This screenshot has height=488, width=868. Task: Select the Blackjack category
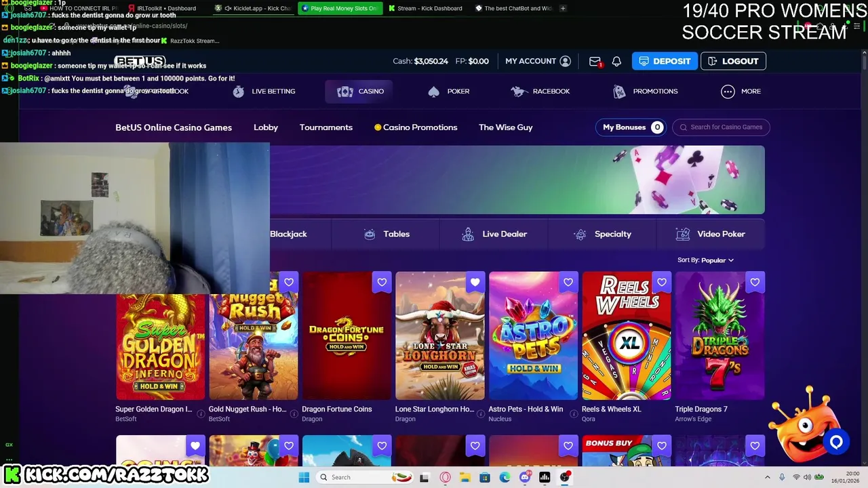[288, 234]
